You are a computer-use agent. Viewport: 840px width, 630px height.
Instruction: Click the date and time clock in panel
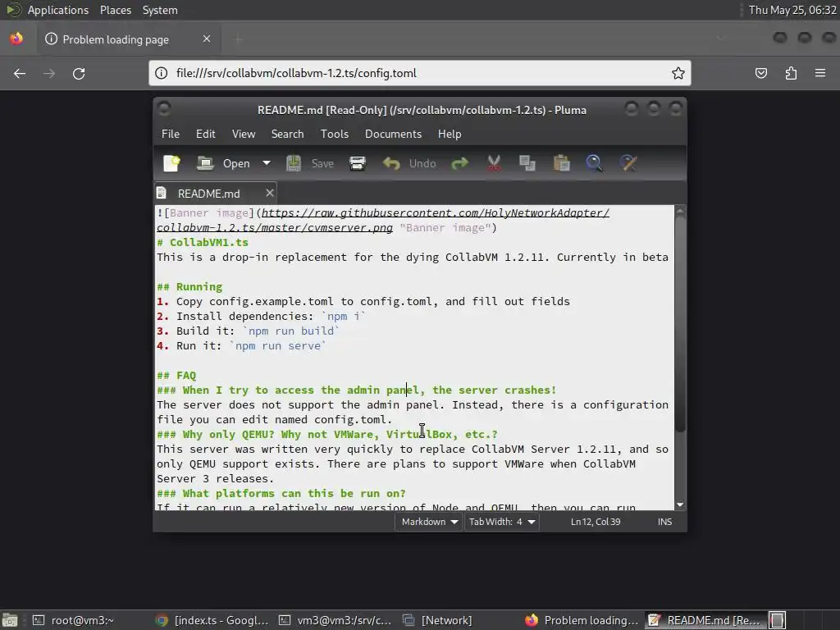point(792,10)
